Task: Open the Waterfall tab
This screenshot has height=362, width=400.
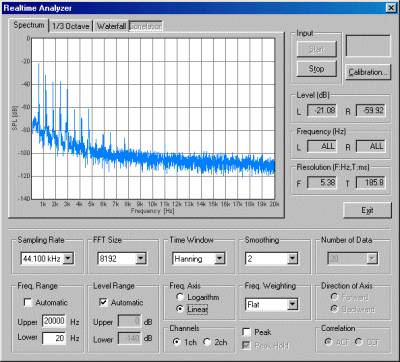Action: 111,26
